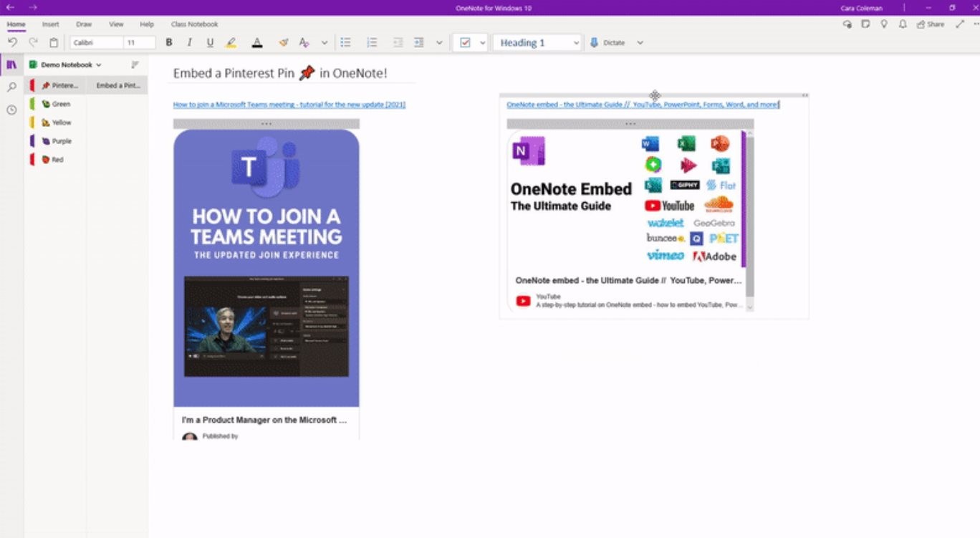Clear formatting with the A eraser icon

[x=304, y=43]
